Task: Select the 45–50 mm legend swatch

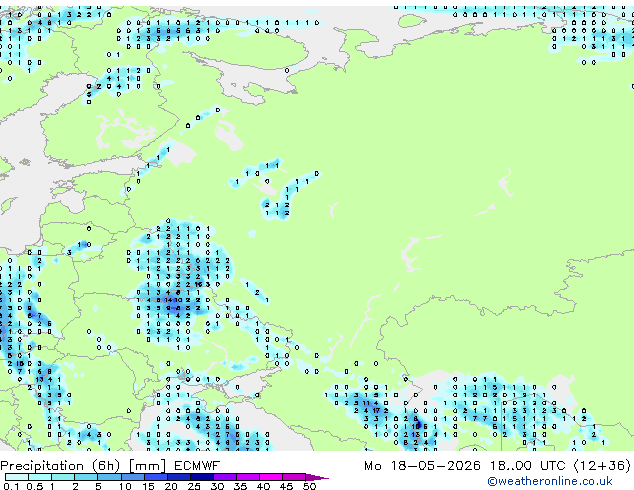Action: [x=294, y=477]
